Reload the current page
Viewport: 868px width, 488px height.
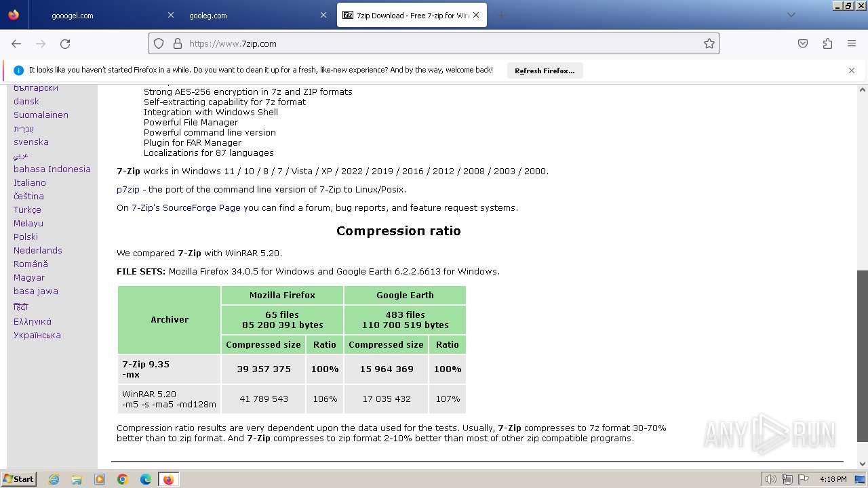[65, 43]
